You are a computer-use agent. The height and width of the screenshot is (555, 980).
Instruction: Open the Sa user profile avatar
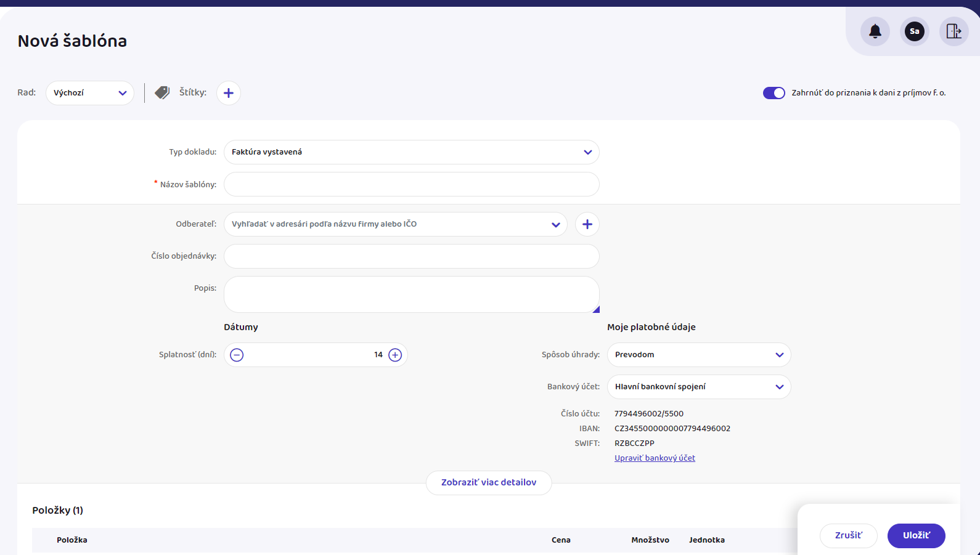(915, 31)
